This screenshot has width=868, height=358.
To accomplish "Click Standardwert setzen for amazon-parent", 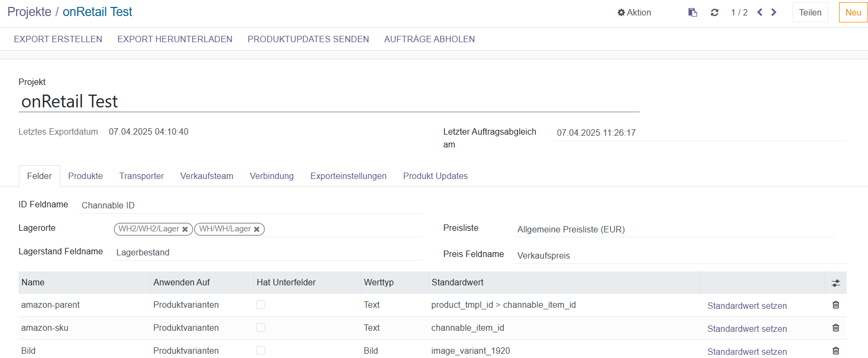I will (x=747, y=306).
